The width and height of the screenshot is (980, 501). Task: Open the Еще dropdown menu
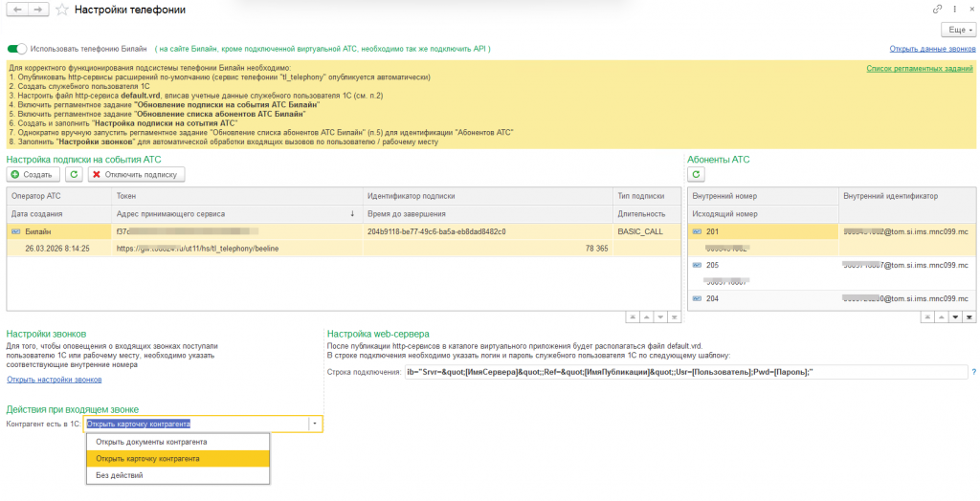click(959, 30)
